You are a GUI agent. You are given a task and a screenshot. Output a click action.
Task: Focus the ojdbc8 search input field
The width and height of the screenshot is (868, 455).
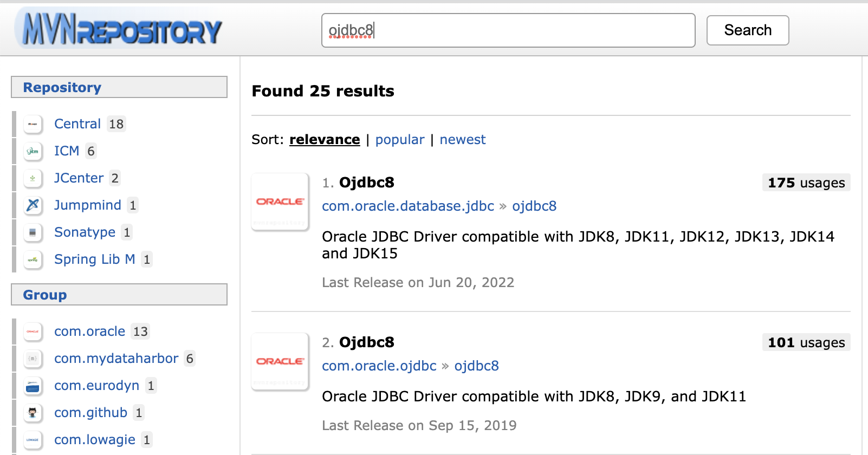pos(508,30)
